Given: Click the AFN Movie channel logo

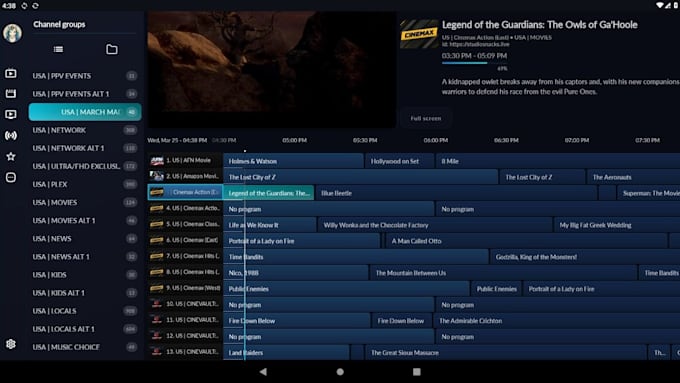Looking at the screenshot, I should pyautogui.click(x=157, y=160).
